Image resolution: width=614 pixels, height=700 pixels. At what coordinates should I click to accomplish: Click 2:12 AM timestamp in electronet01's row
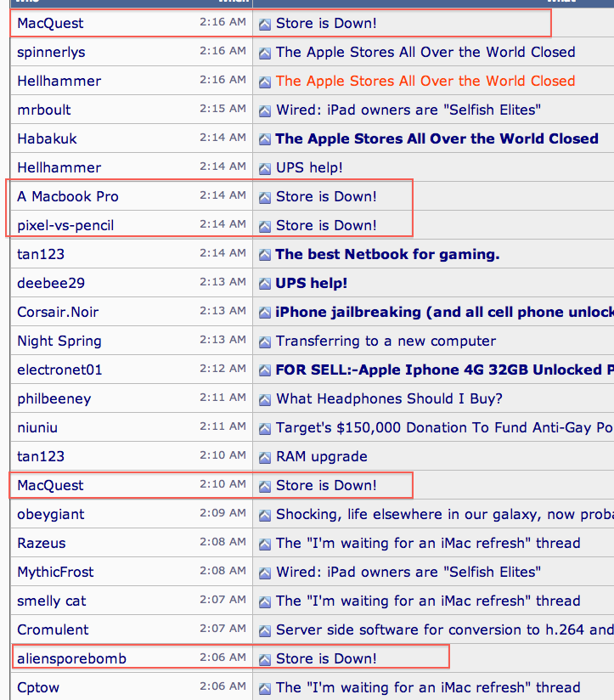223,369
